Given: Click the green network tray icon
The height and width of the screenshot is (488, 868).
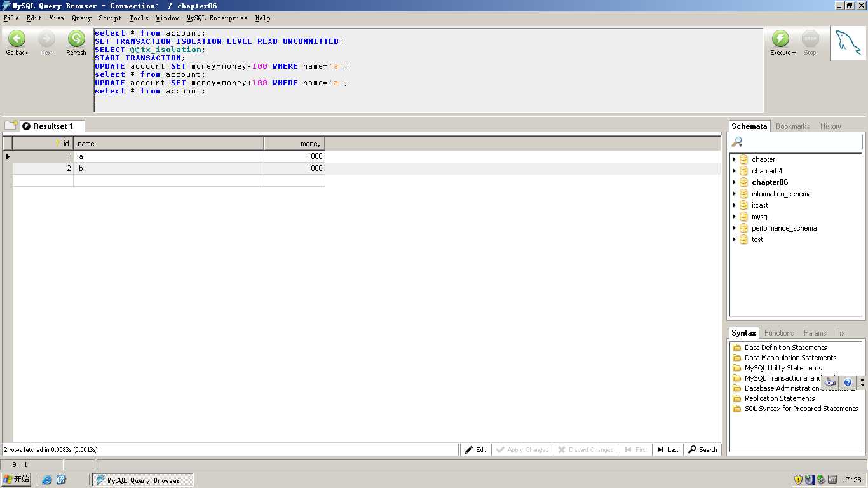Looking at the screenshot, I should tap(821, 480).
